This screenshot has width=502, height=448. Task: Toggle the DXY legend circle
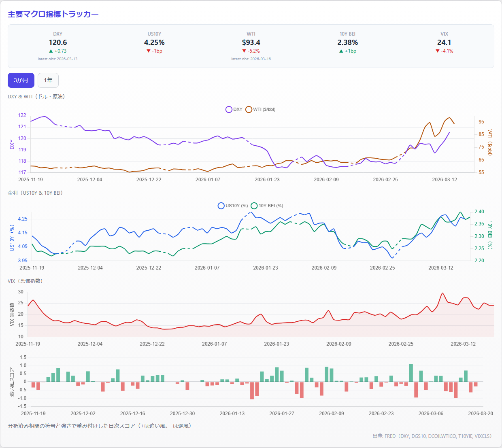click(229, 109)
